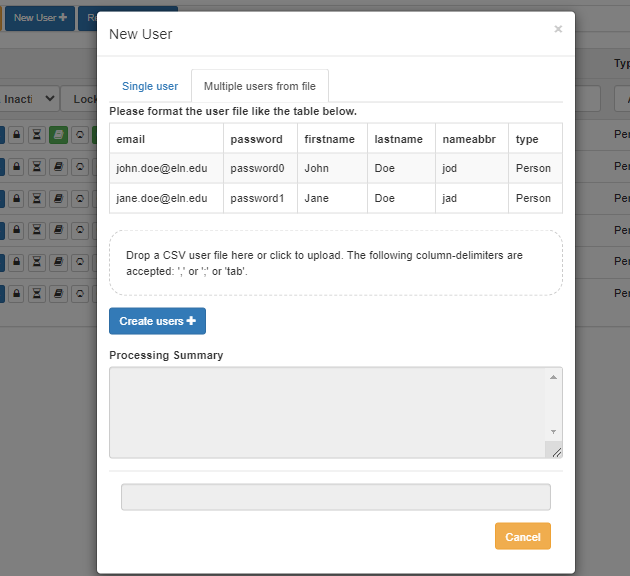Screen dimensions: 630x576
Task: Click the circular icon in the fifth user row
Action: tap(80, 262)
